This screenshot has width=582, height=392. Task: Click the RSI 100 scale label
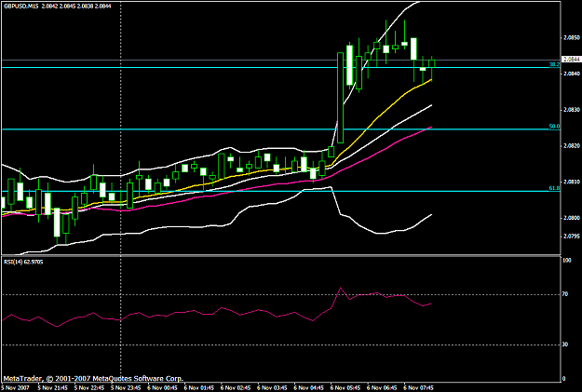pyautogui.click(x=566, y=261)
